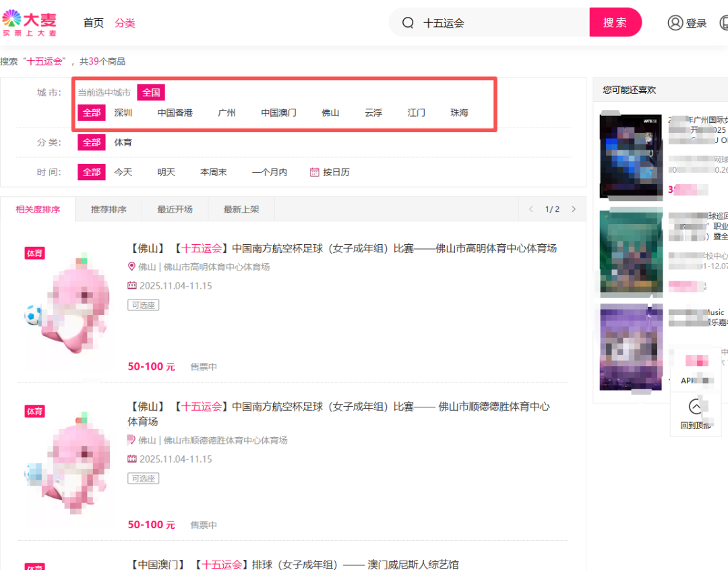Go to next page with the right chevron
The width and height of the screenshot is (728, 570).
[x=574, y=209]
